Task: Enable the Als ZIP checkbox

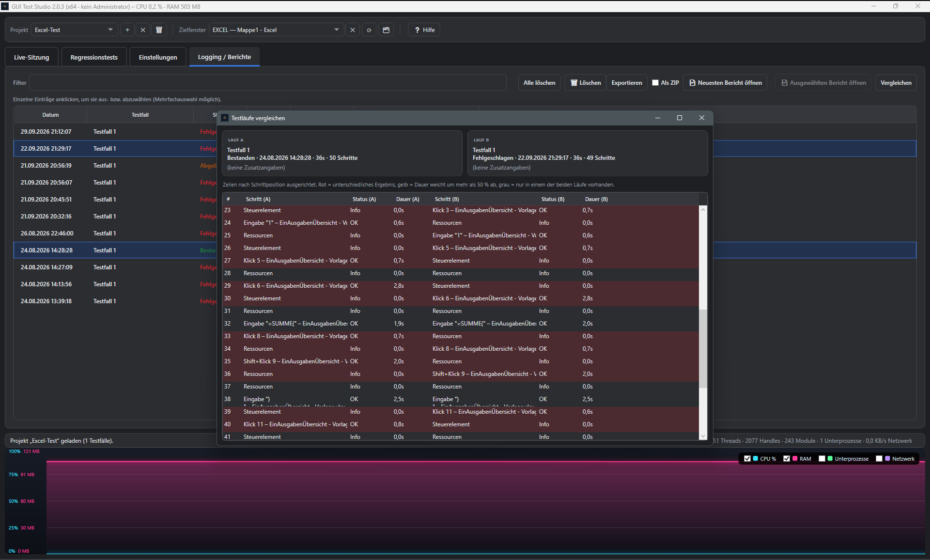Action: 655,83
